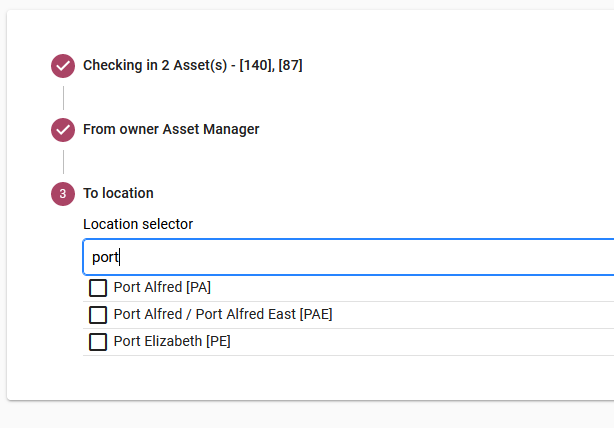Image resolution: width=614 pixels, height=428 pixels.
Task: Open the 'Checking in 2 Asset(s)' step header
Action: [193, 65]
